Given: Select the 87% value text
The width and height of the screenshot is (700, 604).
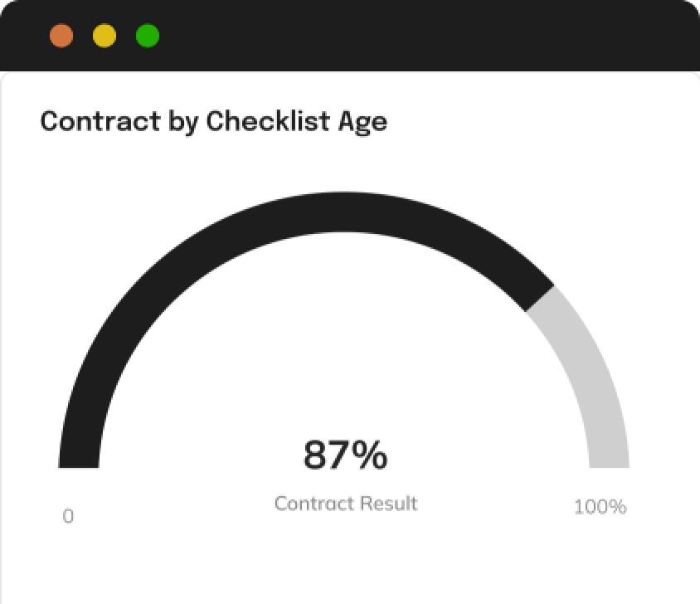Looking at the screenshot, I should click(x=346, y=455).
